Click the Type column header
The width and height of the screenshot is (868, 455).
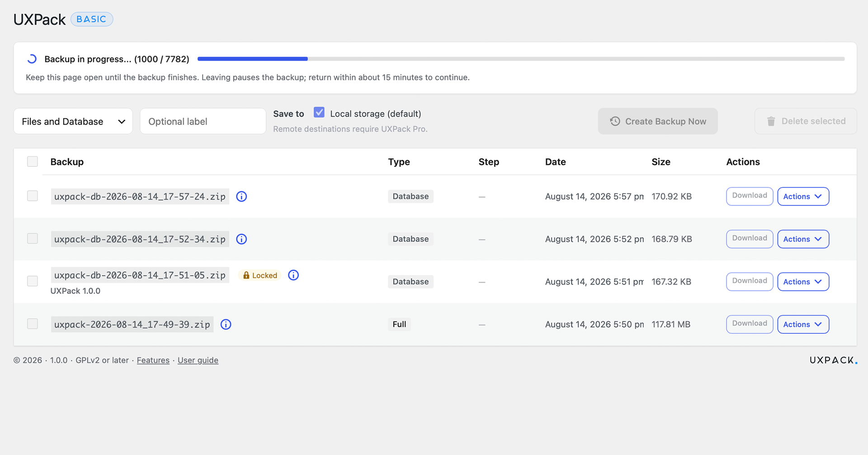click(399, 162)
